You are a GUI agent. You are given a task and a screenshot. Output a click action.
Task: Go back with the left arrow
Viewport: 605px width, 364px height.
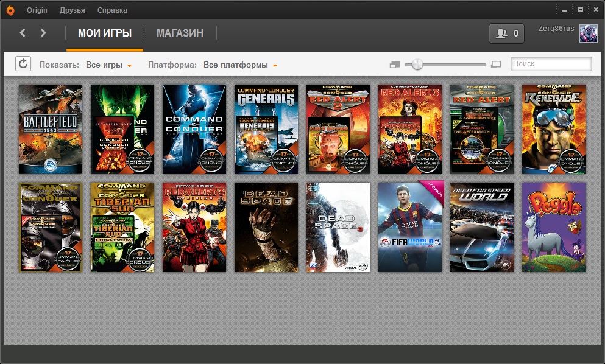tap(23, 33)
